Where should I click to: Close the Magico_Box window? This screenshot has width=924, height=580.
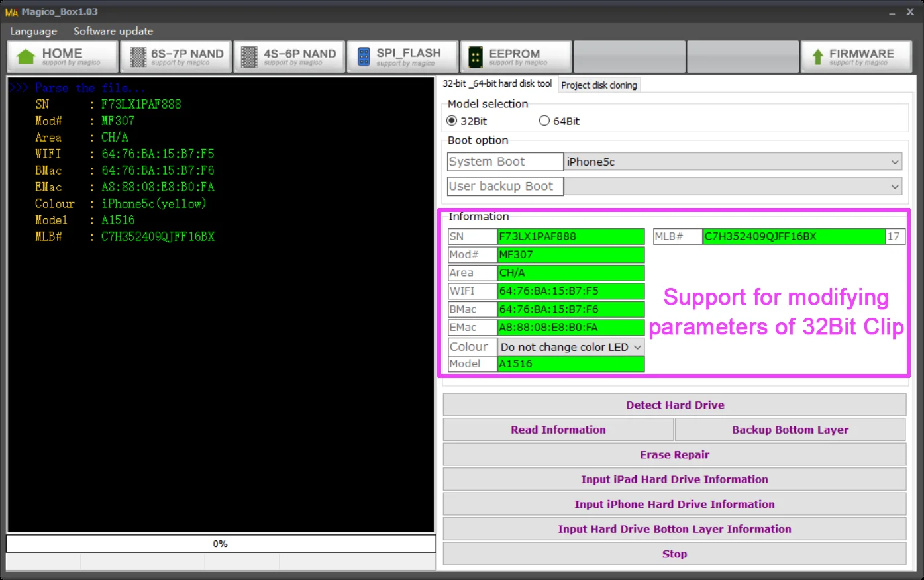(x=910, y=12)
